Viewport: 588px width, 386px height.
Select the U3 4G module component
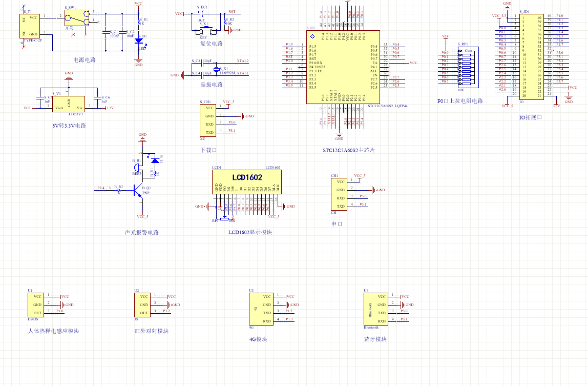point(261,309)
